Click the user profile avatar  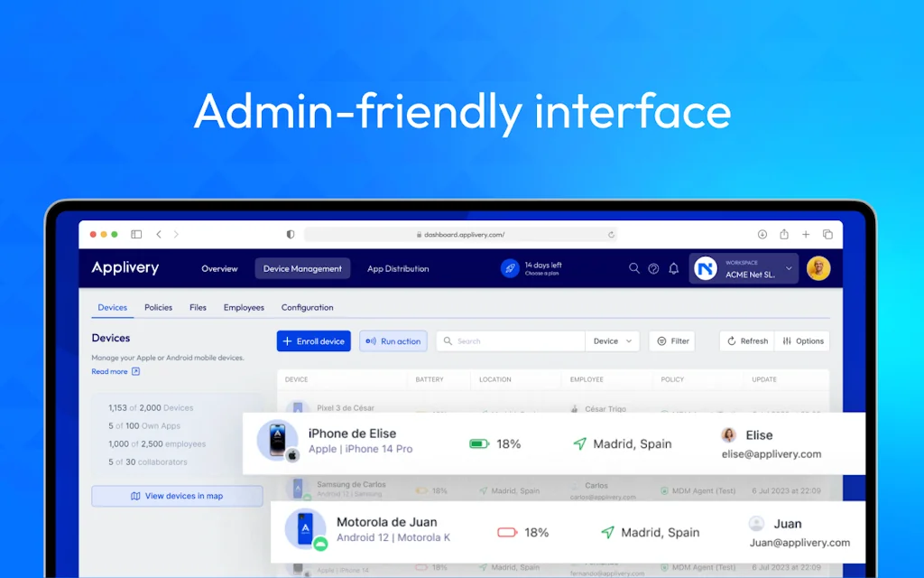(818, 268)
